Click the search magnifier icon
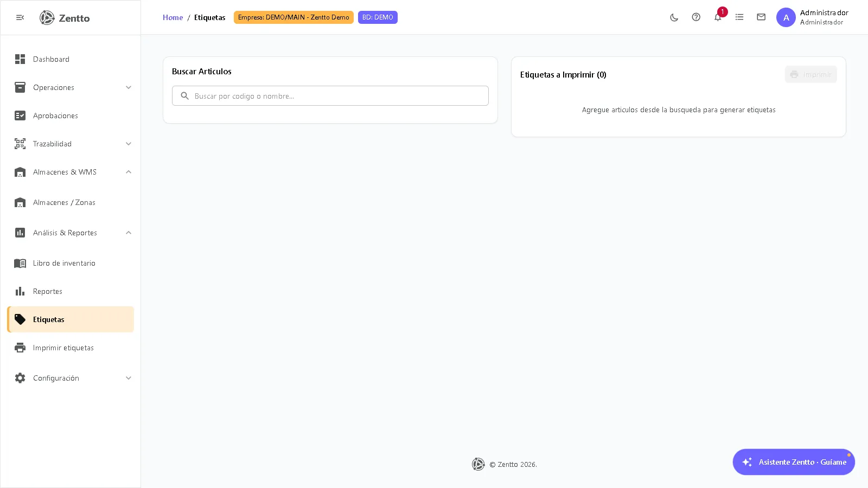Screen dimensions: 868x488 184,96
